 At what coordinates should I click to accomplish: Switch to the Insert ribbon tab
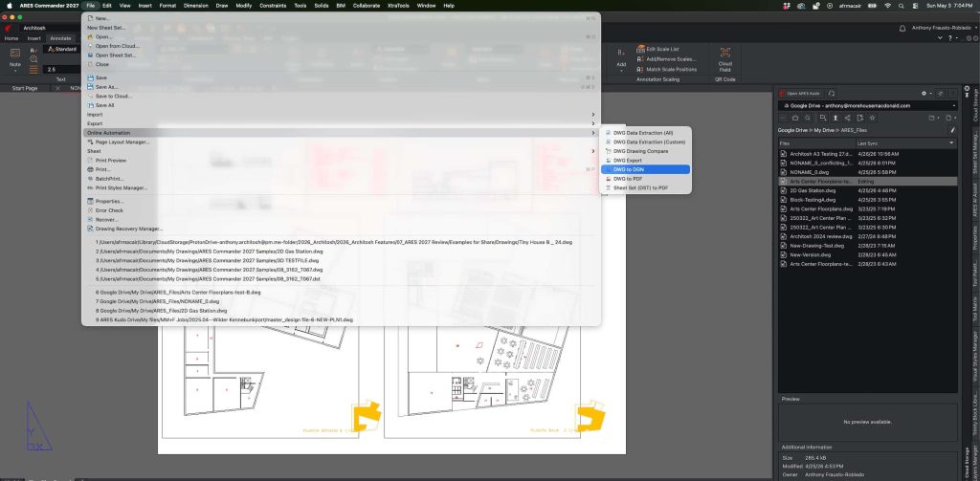point(33,38)
